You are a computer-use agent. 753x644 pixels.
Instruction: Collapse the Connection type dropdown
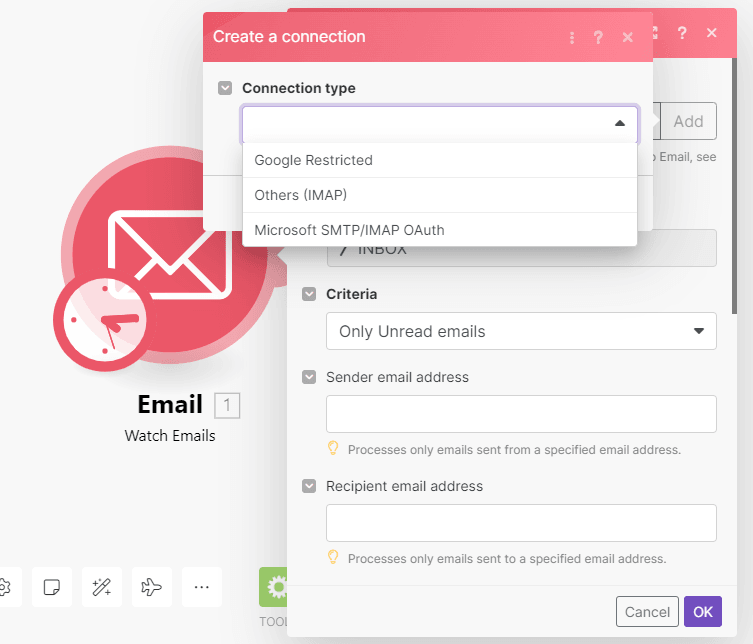tap(619, 123)
